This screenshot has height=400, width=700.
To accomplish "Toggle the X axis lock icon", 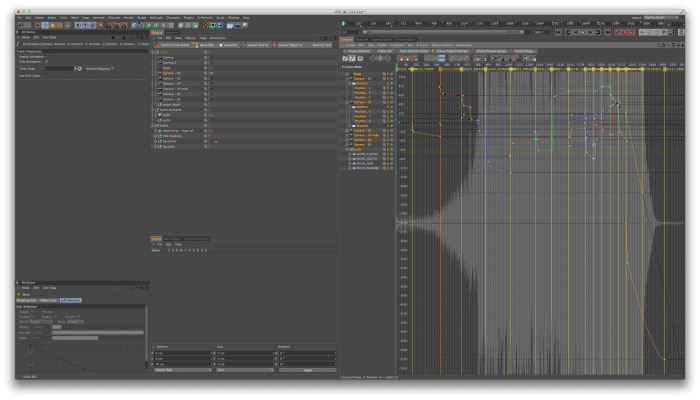I will 78,25.
